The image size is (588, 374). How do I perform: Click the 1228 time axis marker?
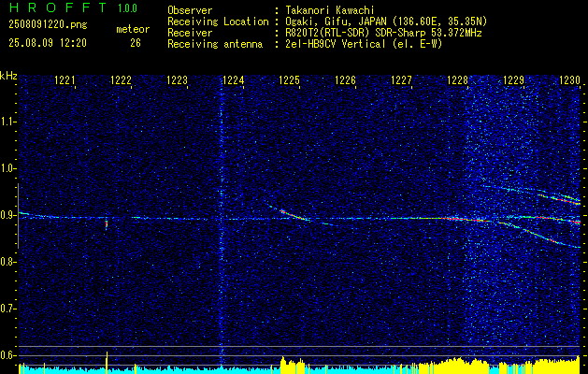pyautogui.click(x=457, y=79)
